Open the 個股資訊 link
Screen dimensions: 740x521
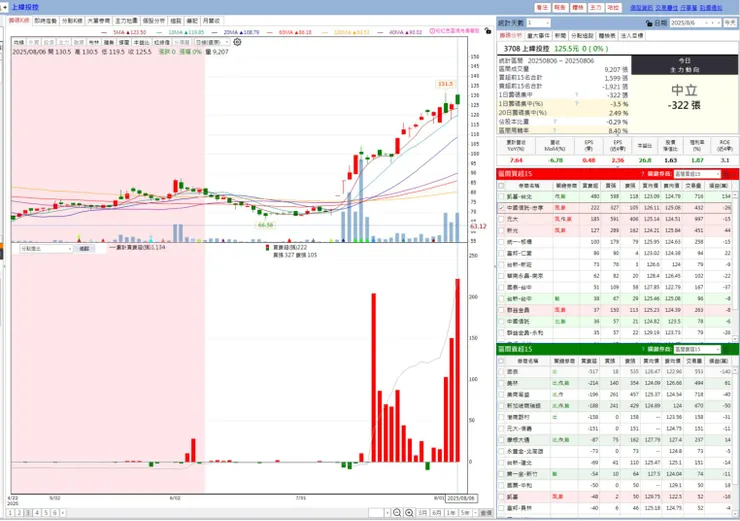(641, 8)
